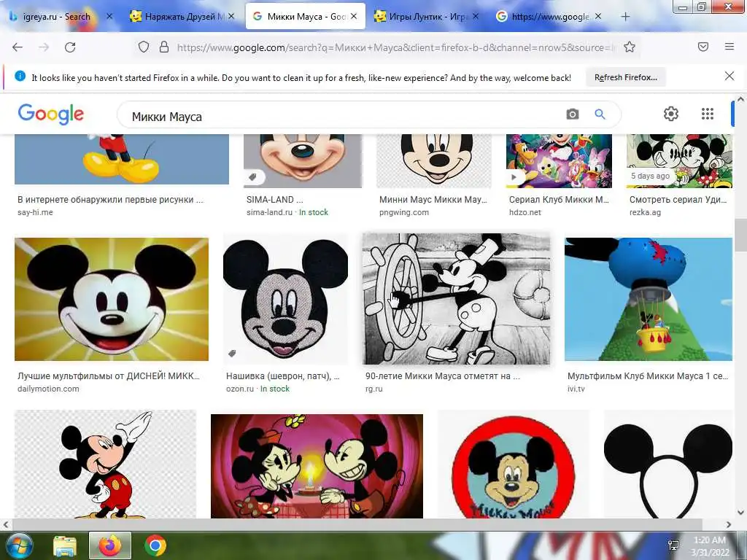Open the say-hi.me result link
The image size is (747, 560).
(x=111, y=205)
